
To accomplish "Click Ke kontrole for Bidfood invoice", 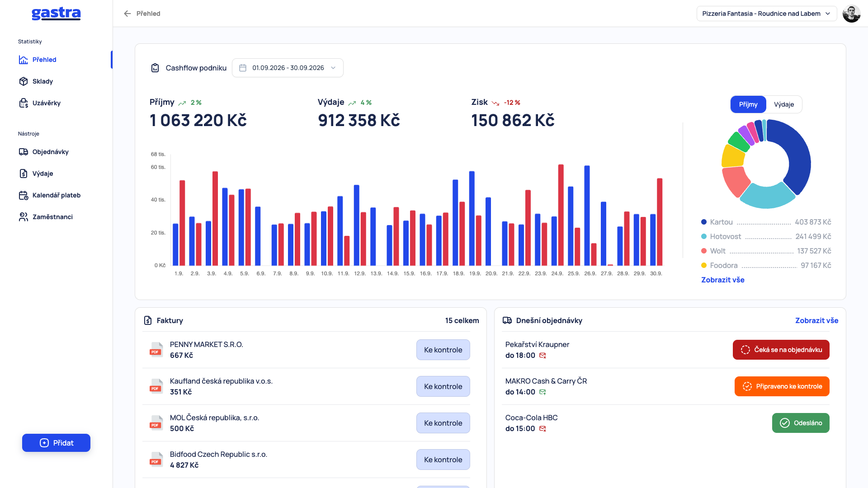I will tap(443, 460).
